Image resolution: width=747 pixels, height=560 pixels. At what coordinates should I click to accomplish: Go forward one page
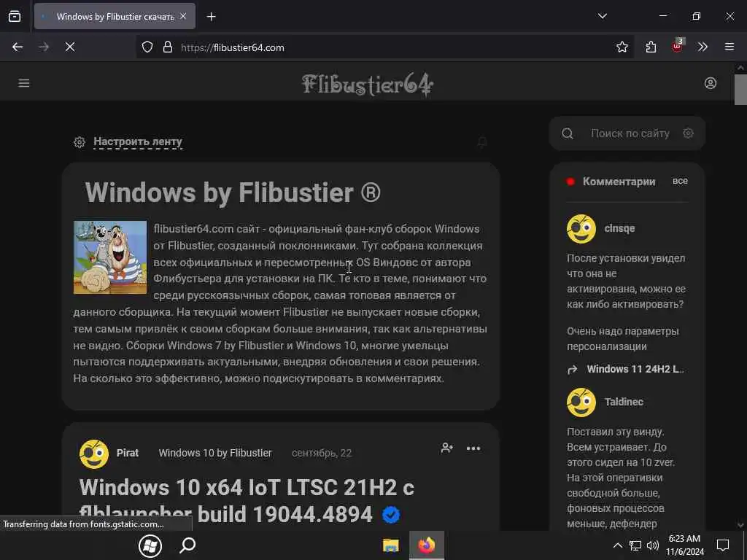pos(43,47)
